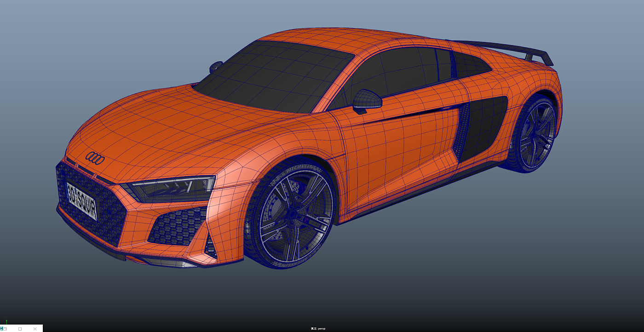Select the car's rear wheel
The image size is (644, 332).
click(x=535, y=132)
